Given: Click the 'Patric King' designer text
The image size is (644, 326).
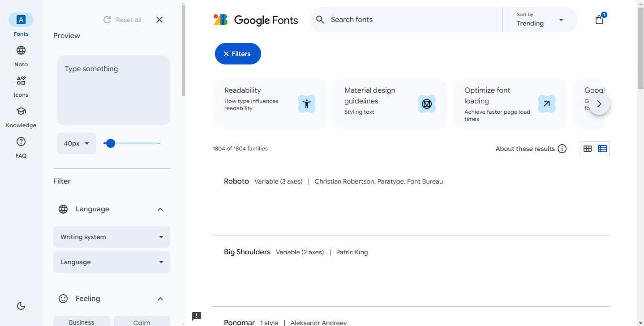Looking at the screenshot, I should 352,252.
